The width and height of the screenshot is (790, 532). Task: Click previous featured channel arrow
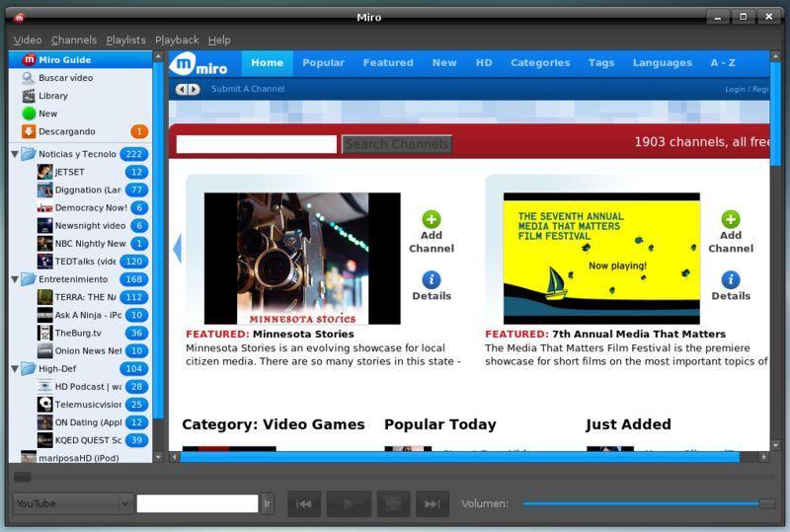click(x=177, y=248)
